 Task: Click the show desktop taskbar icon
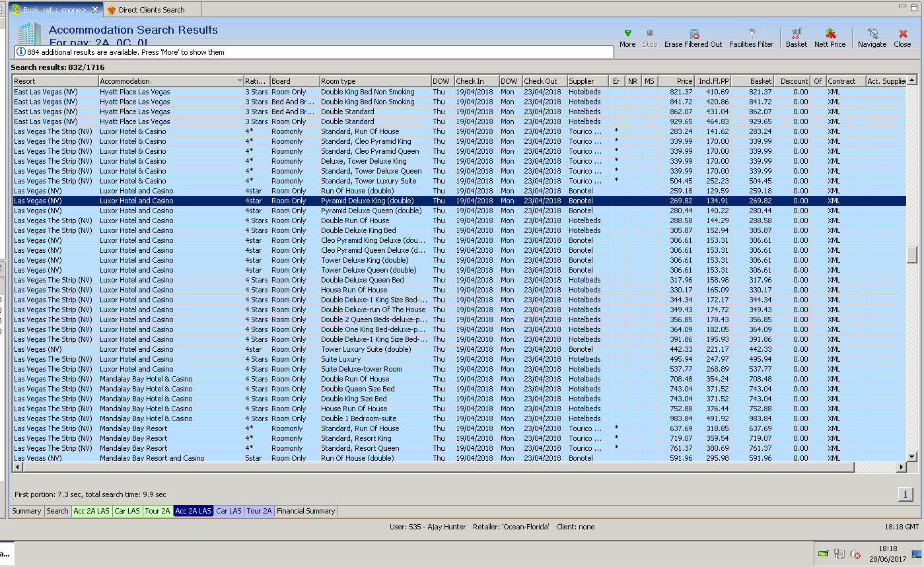coord(918,554)
